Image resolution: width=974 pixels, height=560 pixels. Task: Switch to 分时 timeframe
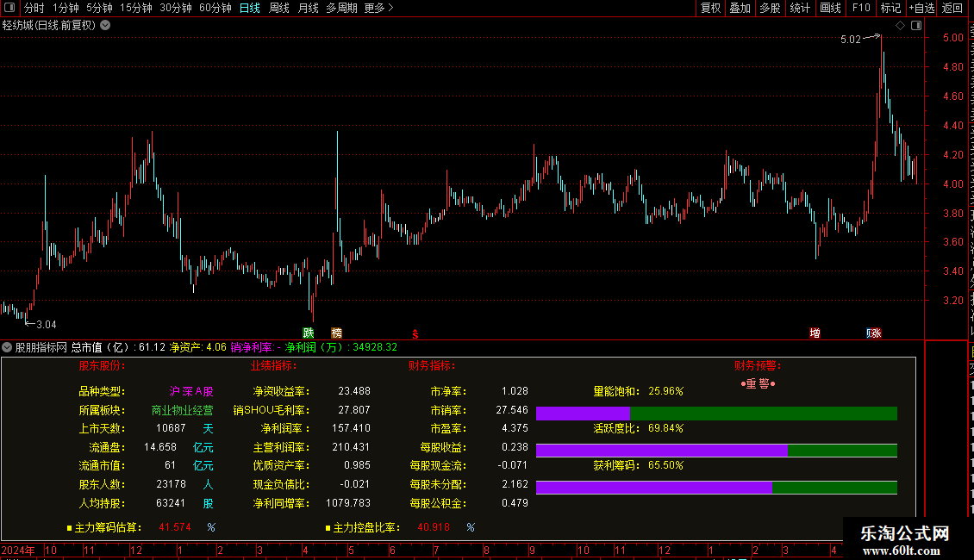pos(34,8)
